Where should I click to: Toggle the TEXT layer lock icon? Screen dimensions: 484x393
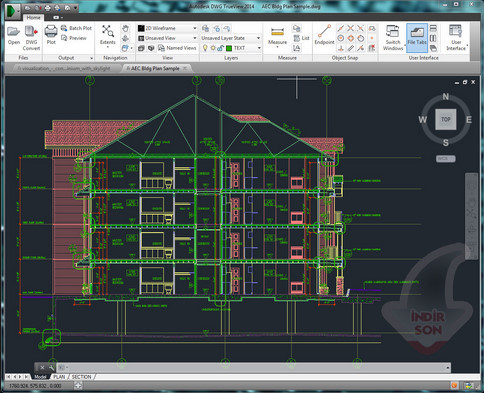point(220,48)
